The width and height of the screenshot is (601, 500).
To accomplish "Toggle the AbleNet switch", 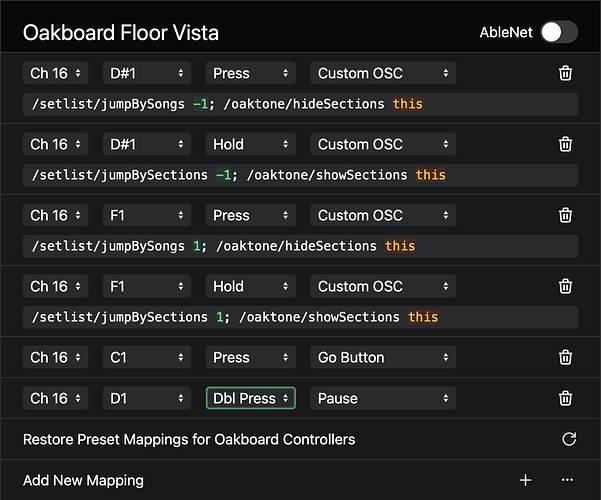I will tap(559, 32).
